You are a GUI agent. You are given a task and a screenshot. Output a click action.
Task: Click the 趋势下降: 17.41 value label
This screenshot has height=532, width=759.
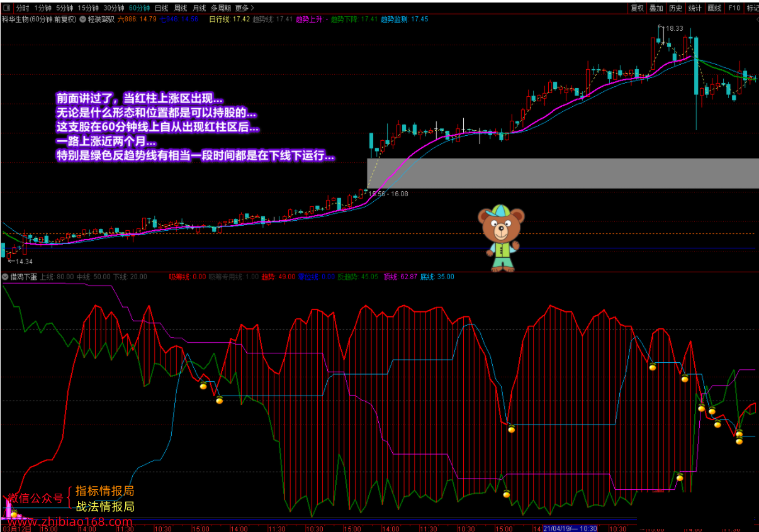354,19
